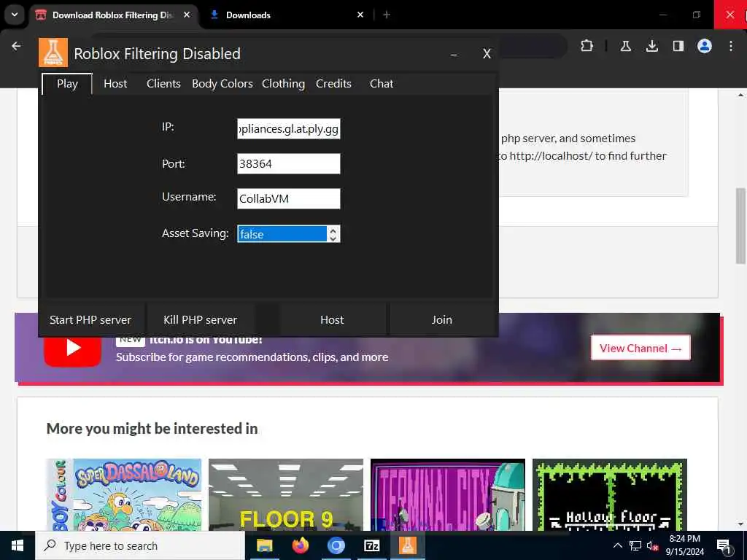Show hidden system tray icons
The width and height of the screenshot is (747, 560).
tap(617, 545)
